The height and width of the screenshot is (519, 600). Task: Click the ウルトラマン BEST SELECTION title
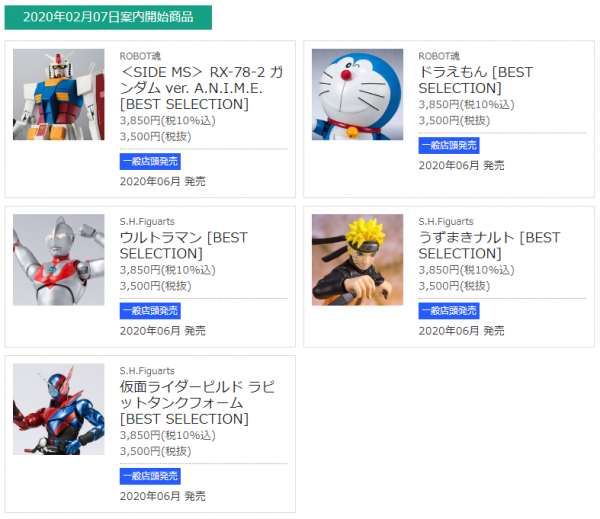tap(184, 245)
